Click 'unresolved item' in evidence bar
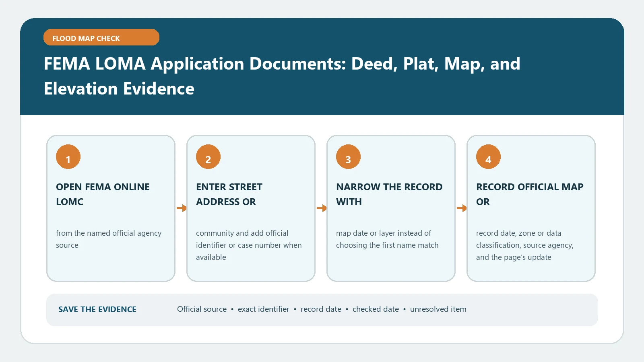 438,309
